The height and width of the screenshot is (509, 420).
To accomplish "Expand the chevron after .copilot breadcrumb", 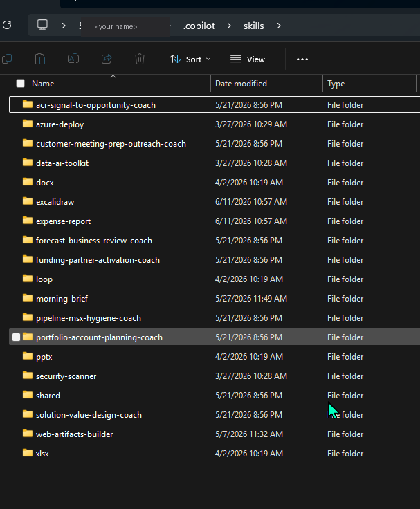I will [229, 26].
